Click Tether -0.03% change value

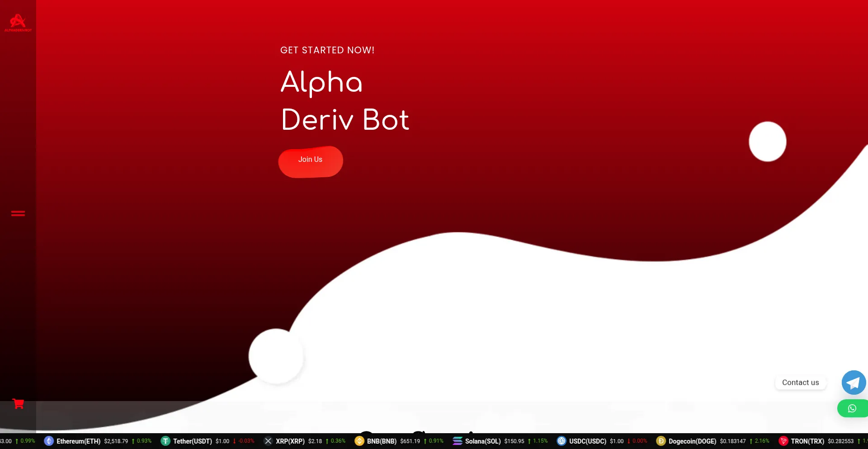pyautogui.click(x=246, y=441)
